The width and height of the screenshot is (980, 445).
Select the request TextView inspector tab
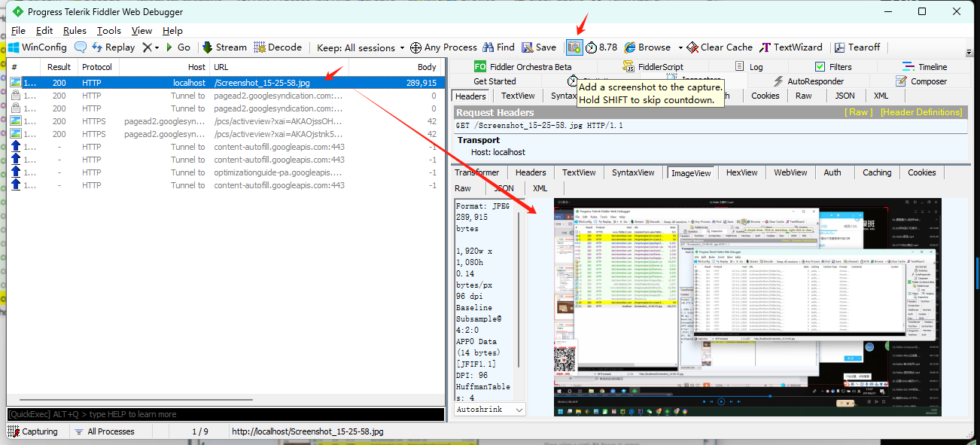click(x=518, y=96)
